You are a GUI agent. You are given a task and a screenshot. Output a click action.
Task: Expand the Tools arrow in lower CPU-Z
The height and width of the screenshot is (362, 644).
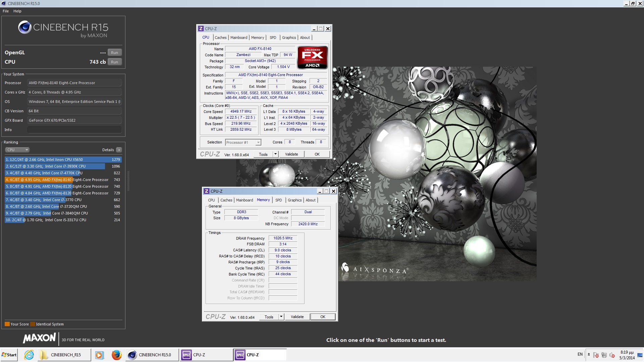(281, 317)
